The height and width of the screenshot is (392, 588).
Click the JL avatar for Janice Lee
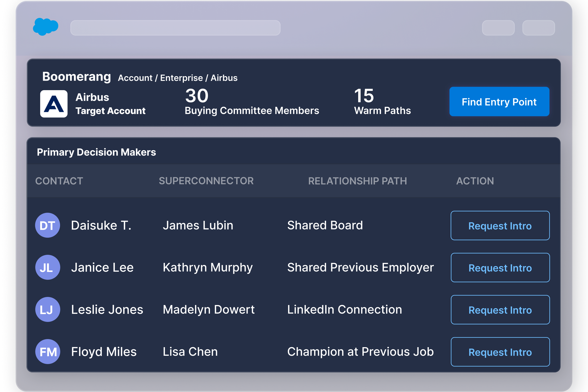pyautogui.click(x=48, y=267)
